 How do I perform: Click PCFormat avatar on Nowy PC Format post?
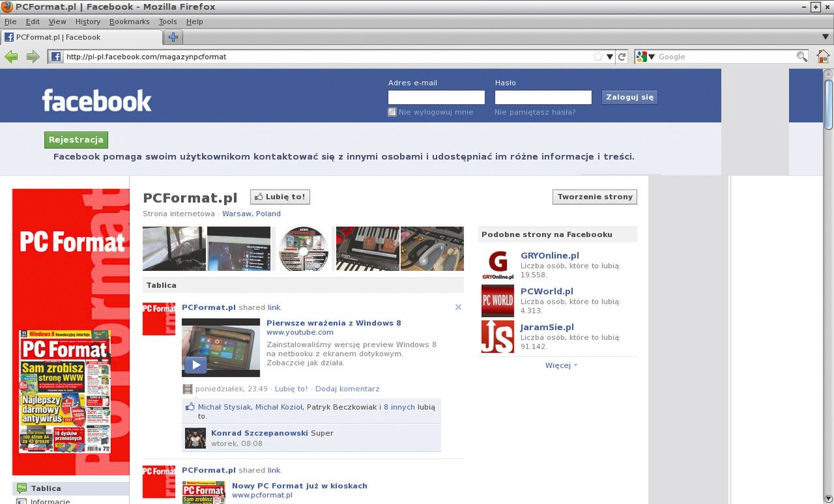coord(159,482)
